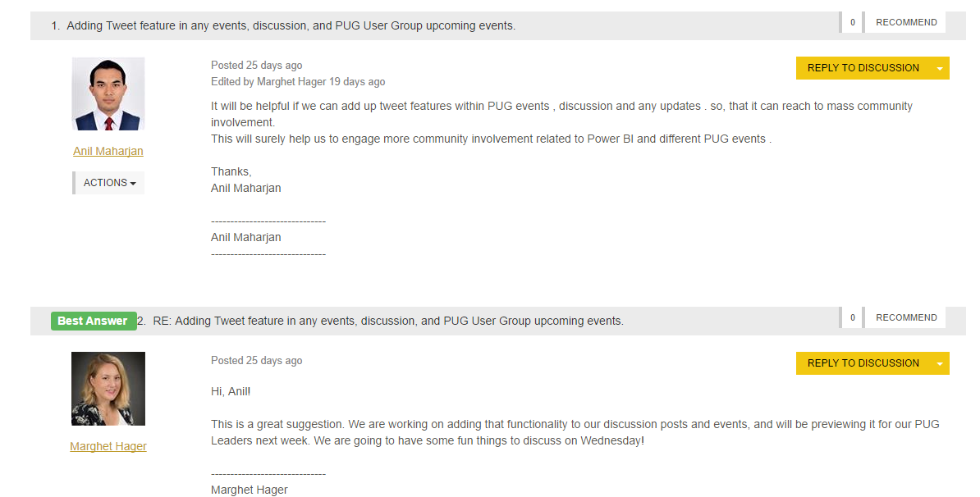Click Recommend on Anil's original post
The height and width of the screenshot is (497, 980).
pos(905,22)
